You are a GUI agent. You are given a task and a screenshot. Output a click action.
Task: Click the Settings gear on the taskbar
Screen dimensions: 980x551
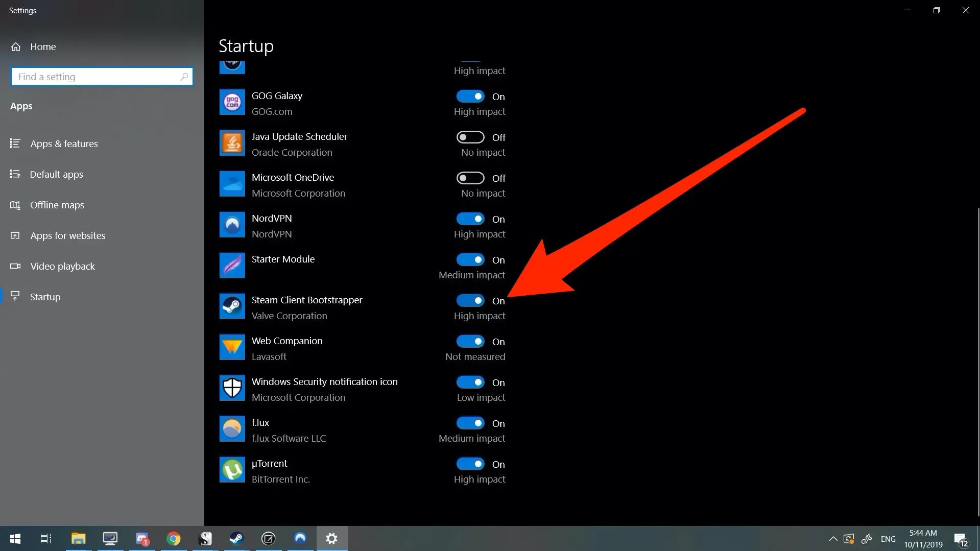tap(332, 538)
